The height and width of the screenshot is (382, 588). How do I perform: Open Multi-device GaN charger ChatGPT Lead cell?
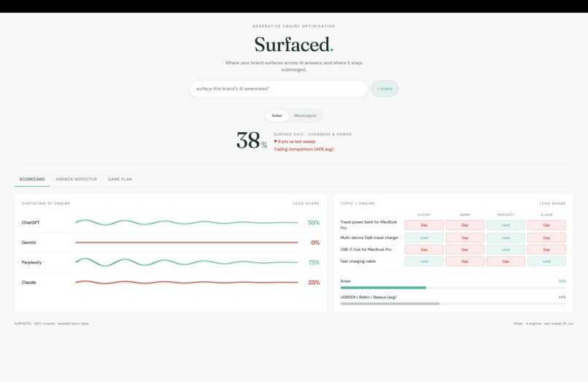424,238
